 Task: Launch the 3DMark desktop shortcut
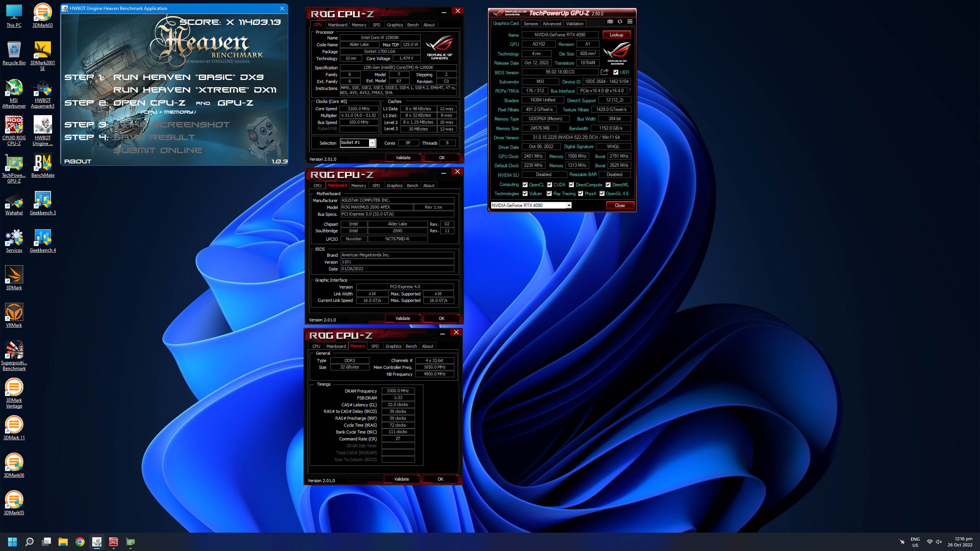pyautogui.click(x=14, y=278)
